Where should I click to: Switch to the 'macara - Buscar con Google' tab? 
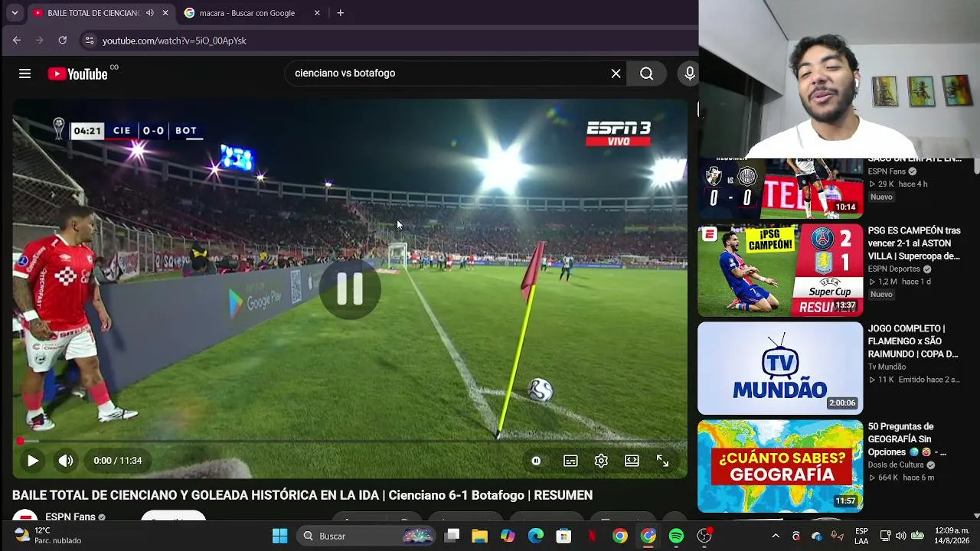pos(247,13)
